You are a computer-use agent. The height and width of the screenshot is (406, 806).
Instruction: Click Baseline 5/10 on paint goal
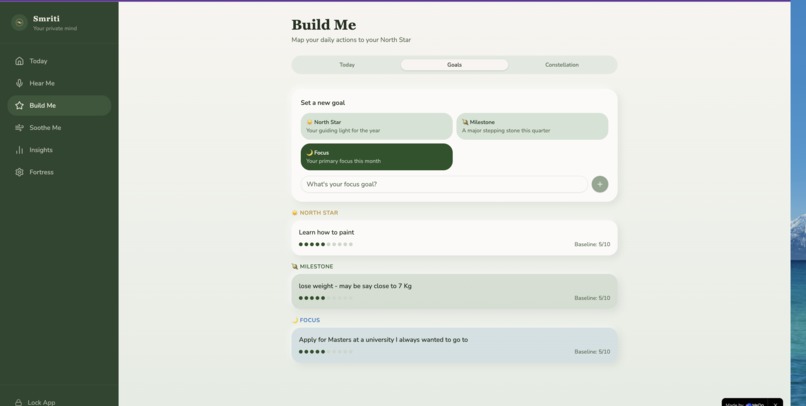[x=592, y=245]
